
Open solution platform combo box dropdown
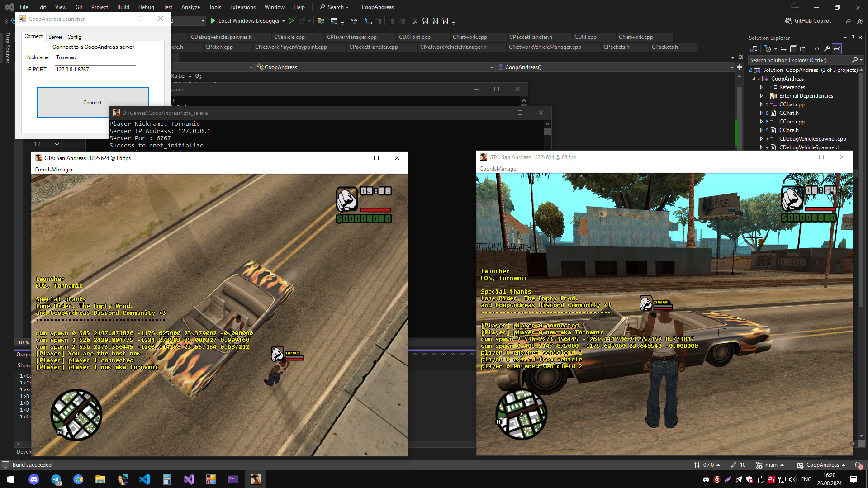[x=202, y=21]
